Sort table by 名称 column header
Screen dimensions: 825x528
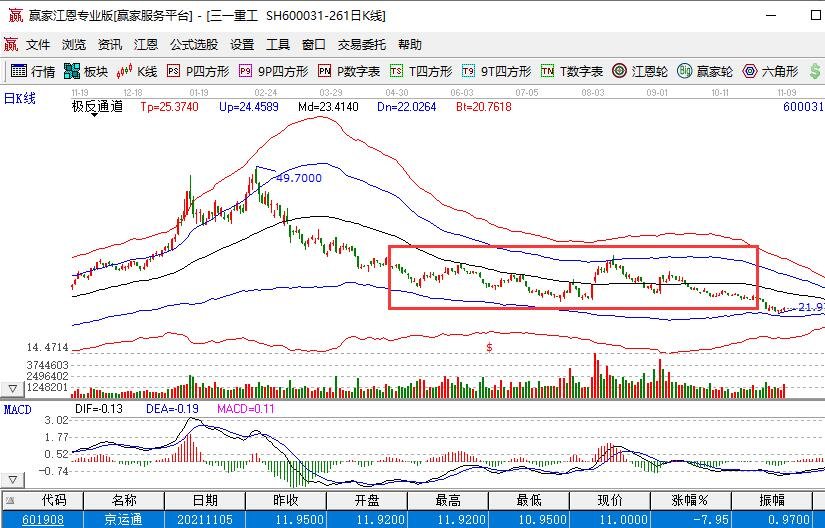click(124, 500)
